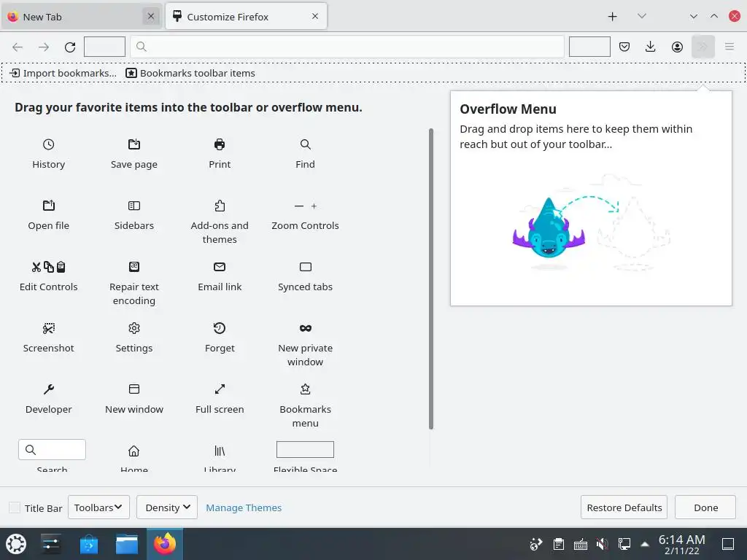The height and width of the screenshot is (560, 747).
Task: Select the Customize Firefox tab
Action: point(246,17)
